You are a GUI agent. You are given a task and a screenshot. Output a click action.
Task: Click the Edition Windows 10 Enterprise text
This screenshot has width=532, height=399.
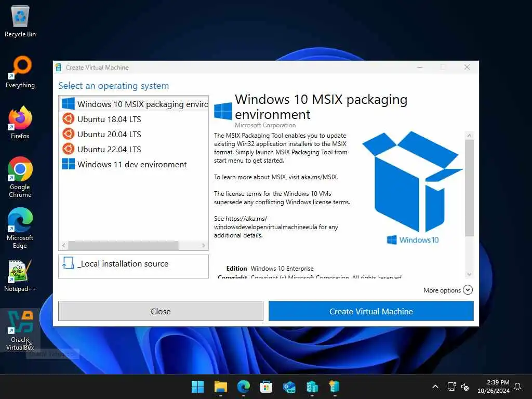coord(270,269)
